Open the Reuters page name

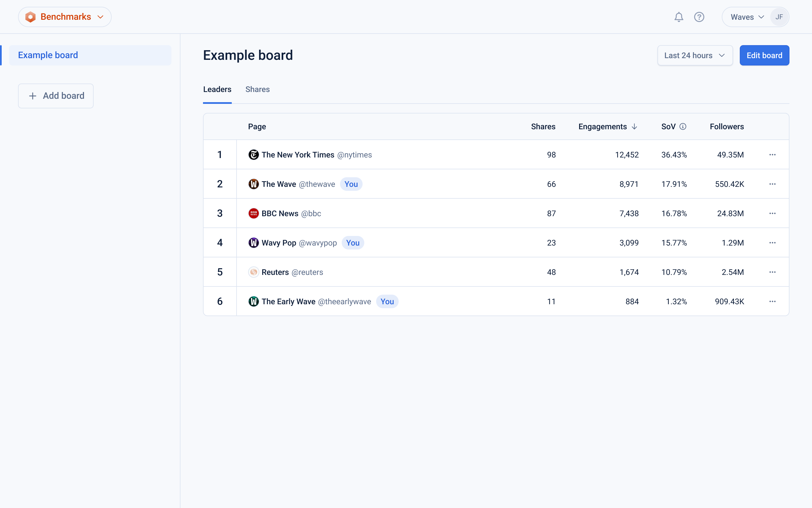click(275, 272)
